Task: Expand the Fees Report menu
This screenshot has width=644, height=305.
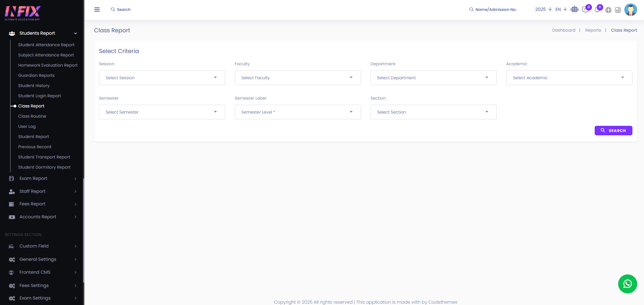Action: pos(76,204)
